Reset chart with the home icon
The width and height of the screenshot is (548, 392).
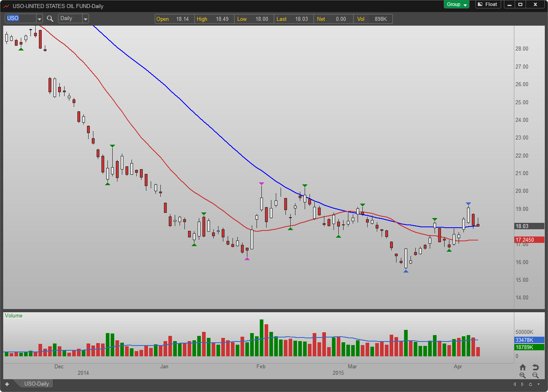tap(523, 367)
